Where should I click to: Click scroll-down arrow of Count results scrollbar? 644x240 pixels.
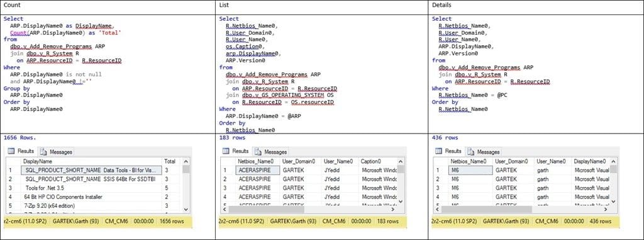(x=186, y=209)
